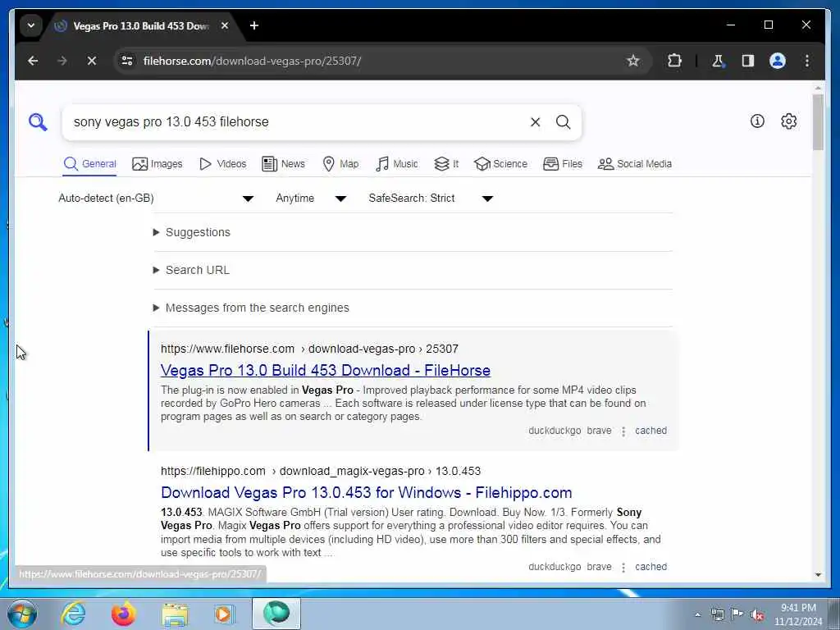Image resolution: width=840 pixels, height=630 pixels.
Task: Open a new browser tab
Action: click(x=254, y=25)
